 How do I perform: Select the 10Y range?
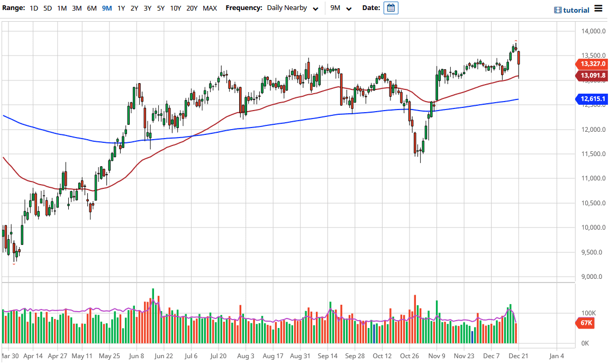tap(175, 8)
